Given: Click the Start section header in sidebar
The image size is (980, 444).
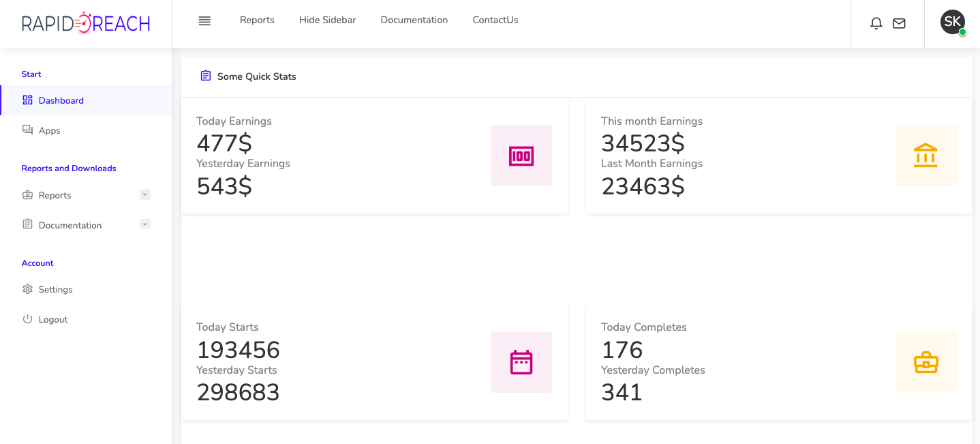Looking at the screenshot, I should (31, 74).
